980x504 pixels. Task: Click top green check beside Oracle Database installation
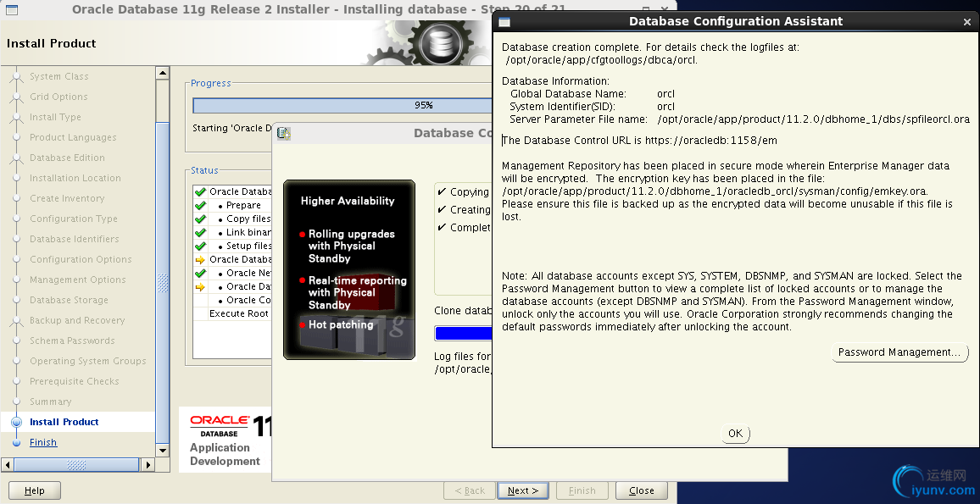[200, 191]
